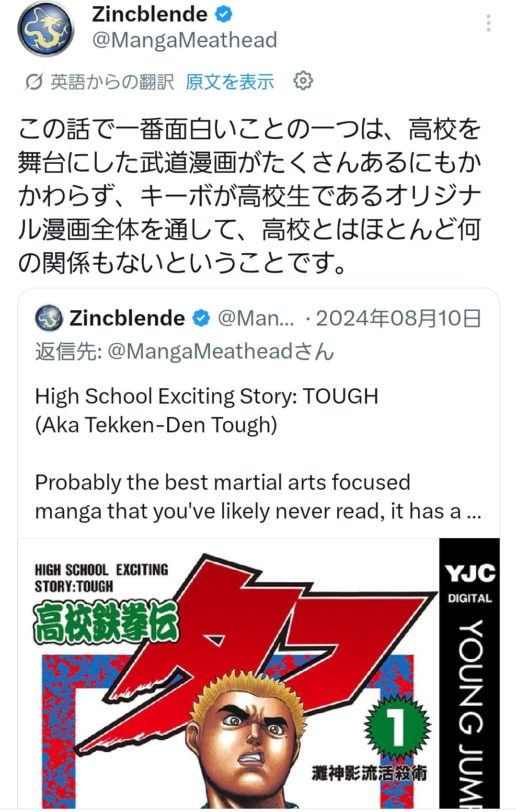Tap quoted tweet author name Zincblende
The image size is (516, 812).
click(x=127, y=318)
